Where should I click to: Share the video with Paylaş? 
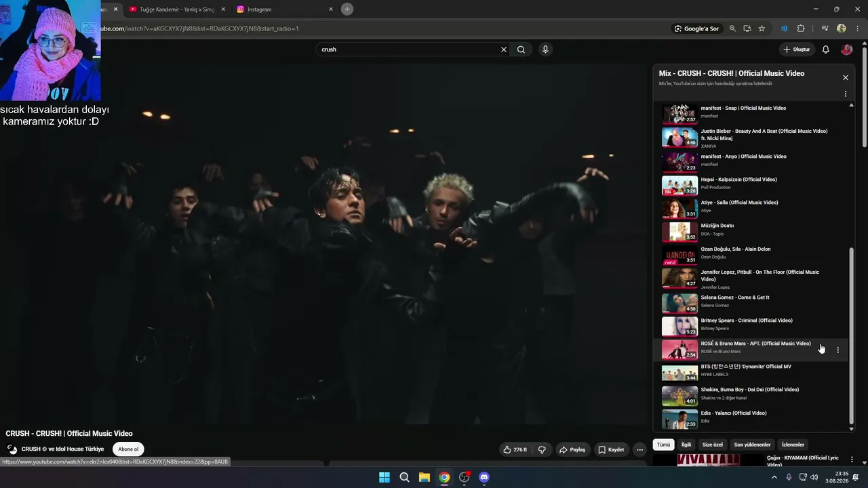[572, 449]
